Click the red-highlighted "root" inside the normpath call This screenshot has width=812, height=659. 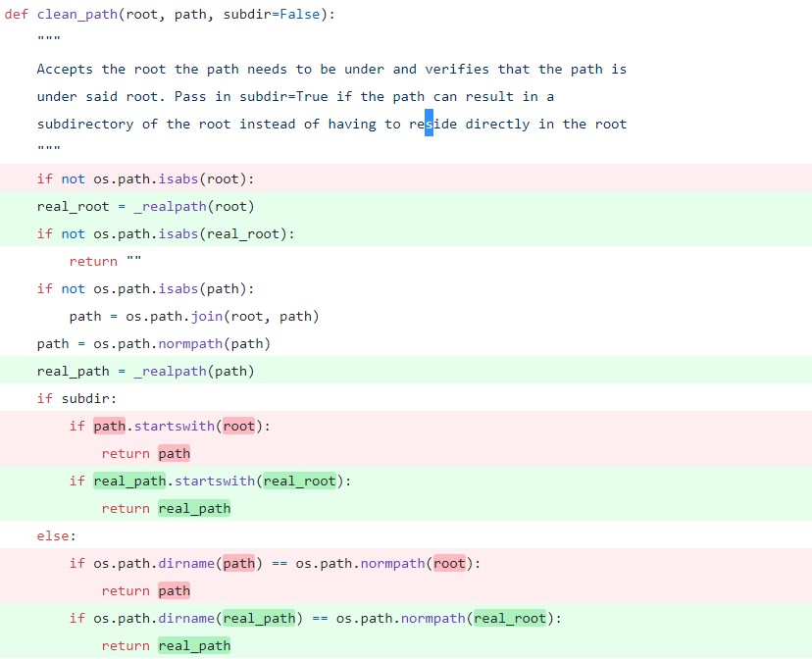point(449,564)
